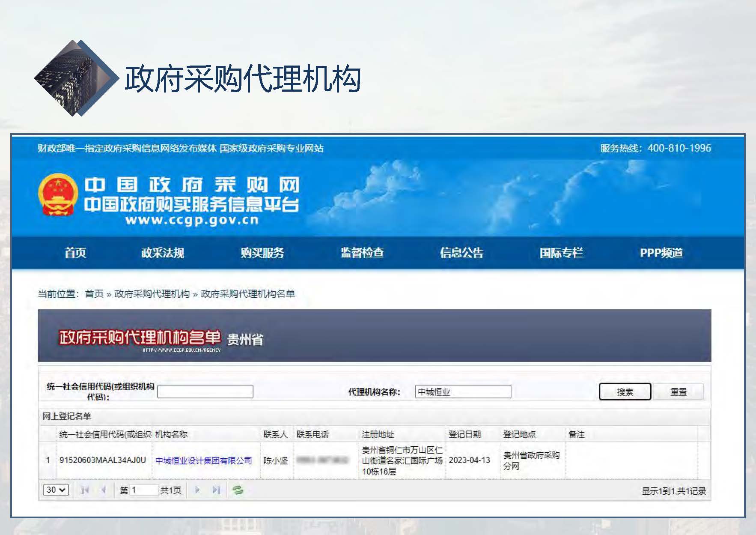
Task: Focus the 统一社会信用代码 input field
Action: [205, 392]
